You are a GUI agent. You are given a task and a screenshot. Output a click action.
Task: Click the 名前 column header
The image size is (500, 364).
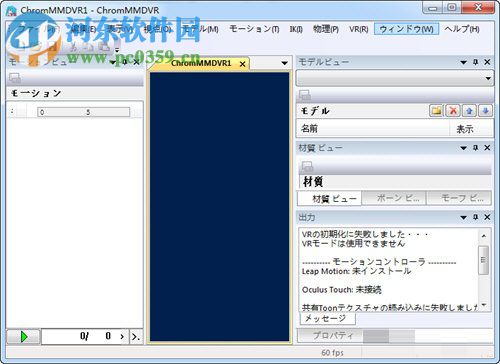pyautogui.click(x=373, y=128)
